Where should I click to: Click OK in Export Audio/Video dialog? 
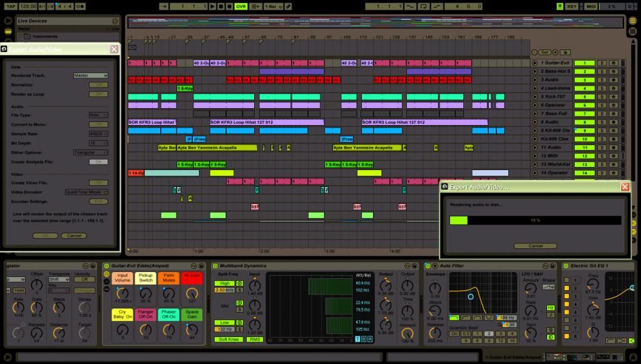(45, 236)
